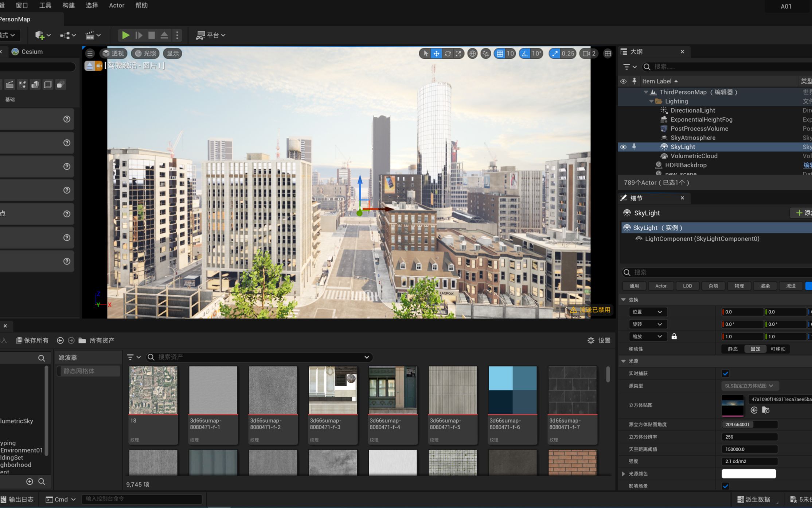Click the grid layout view icon
Image resolution: width=812 pixels, height=508 pixels.
coord(608,53)
